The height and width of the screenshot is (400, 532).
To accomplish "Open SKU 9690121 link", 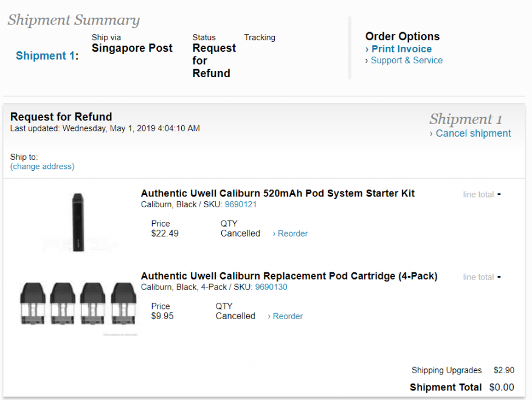I will click(x=241, y=204).
